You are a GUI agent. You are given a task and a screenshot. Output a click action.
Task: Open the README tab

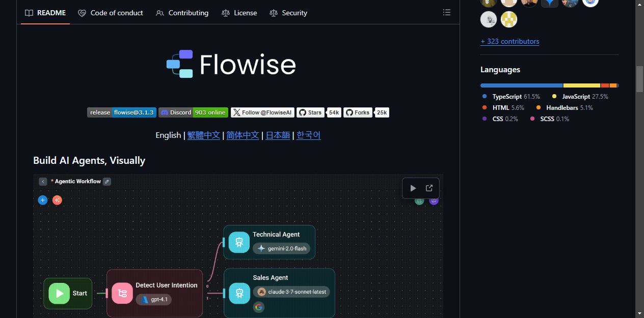point(45,13)
